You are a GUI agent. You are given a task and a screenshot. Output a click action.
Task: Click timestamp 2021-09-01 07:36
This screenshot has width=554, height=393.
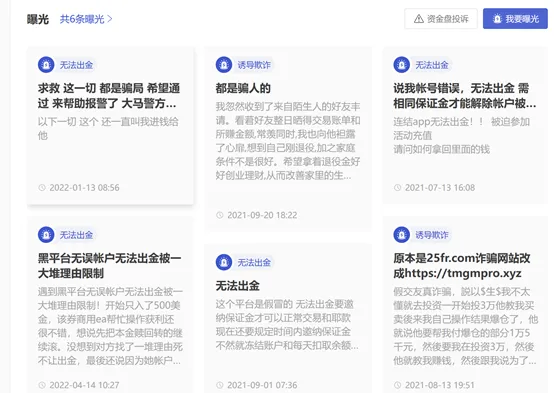point(262,385)
